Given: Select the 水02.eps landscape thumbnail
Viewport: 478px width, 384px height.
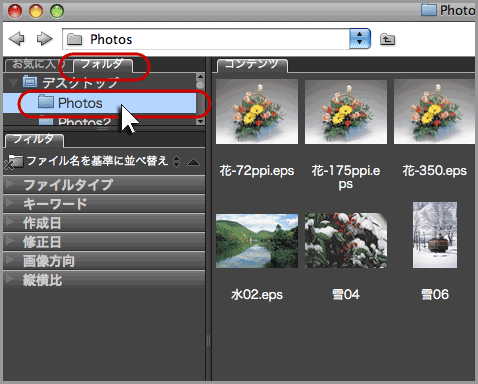Looking at the screenshot, I should pyautogui.click(x=257, y=241).
